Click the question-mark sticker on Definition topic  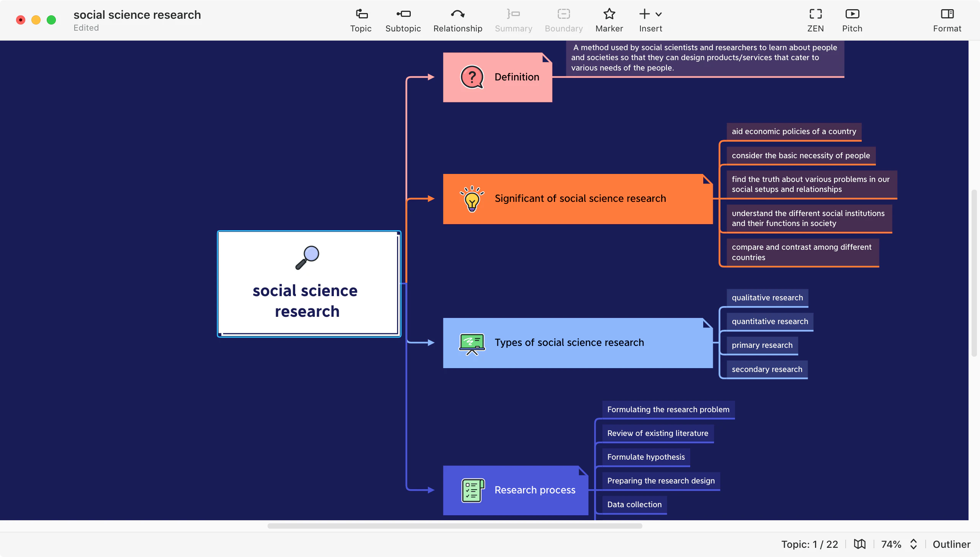coord(472,77)
